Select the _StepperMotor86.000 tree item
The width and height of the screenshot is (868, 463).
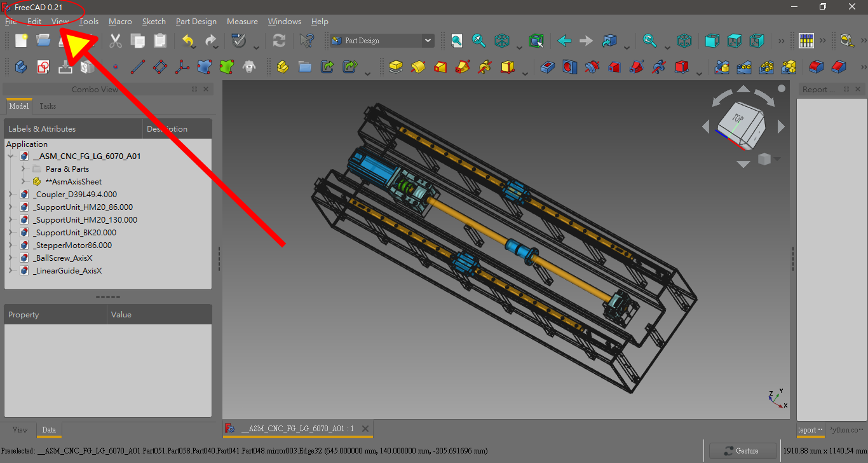point(74,245)
